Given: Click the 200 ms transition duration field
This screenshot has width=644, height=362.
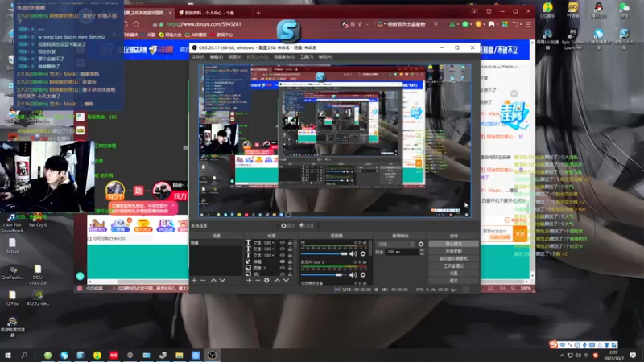Looking at the screenshot, I should click(x=402, y=252).
